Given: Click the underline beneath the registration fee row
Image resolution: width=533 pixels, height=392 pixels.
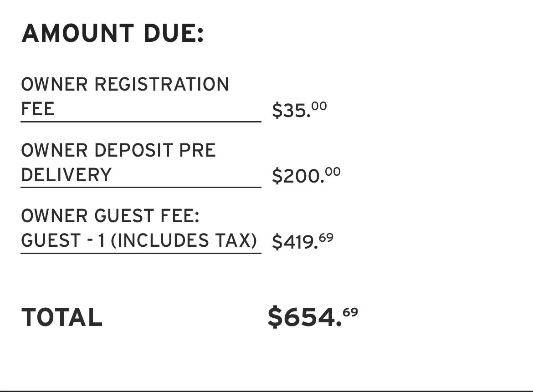Looking at the screenshot, I should (141, 121).
